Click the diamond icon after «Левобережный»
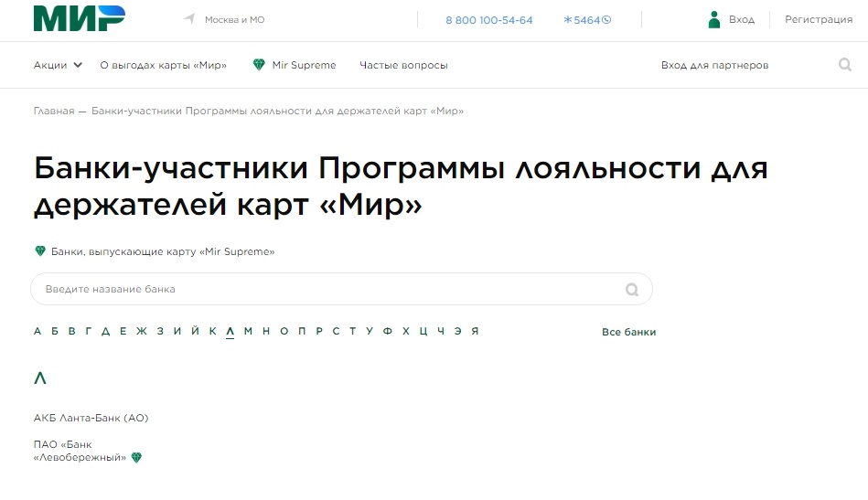868x500 pixels. pyautogui.click(x=136, y=457)
